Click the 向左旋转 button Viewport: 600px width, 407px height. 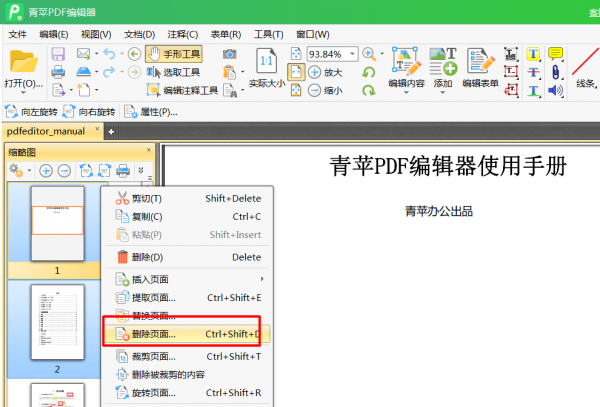pos(31,112)
